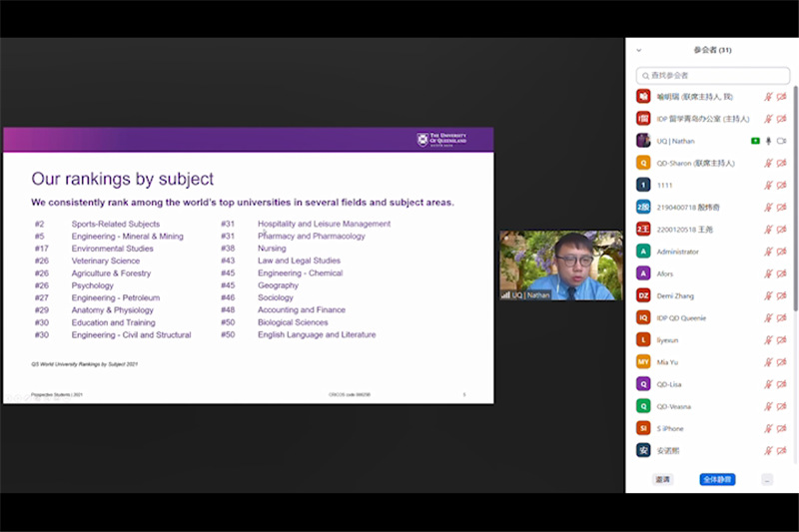Collapse the participants panel with the top-left chevron
This screenshot has height=532, width=799.
(639, 50)
